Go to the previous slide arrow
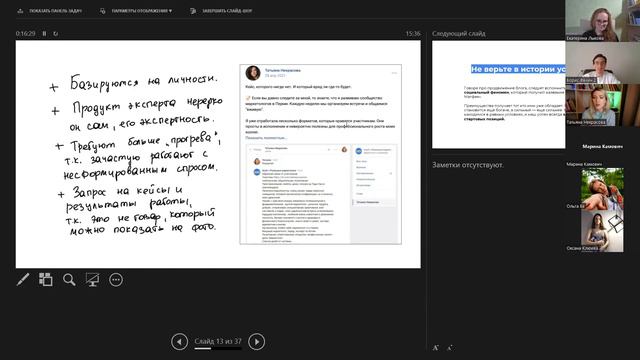Image resolution: width=640 pixels, height=360 pixels. point(179,342)
